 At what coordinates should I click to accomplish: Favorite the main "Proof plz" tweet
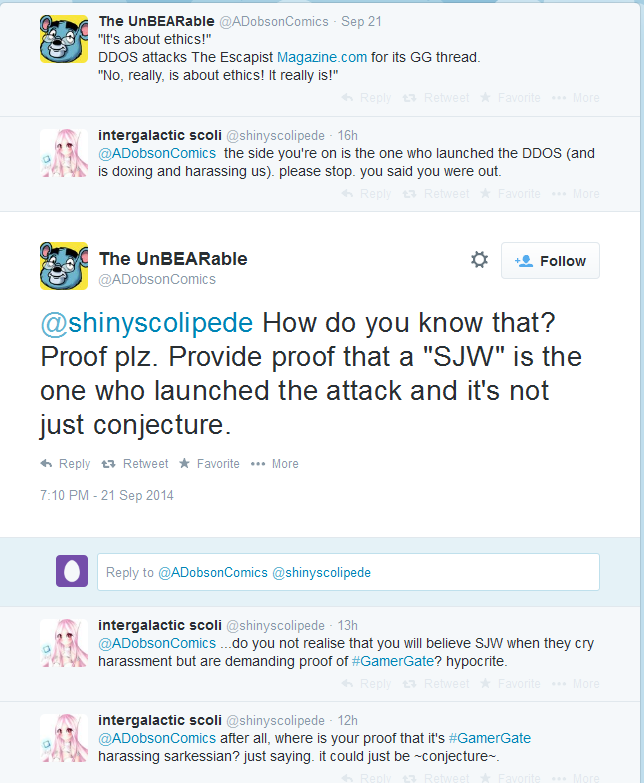click(209, 464)
